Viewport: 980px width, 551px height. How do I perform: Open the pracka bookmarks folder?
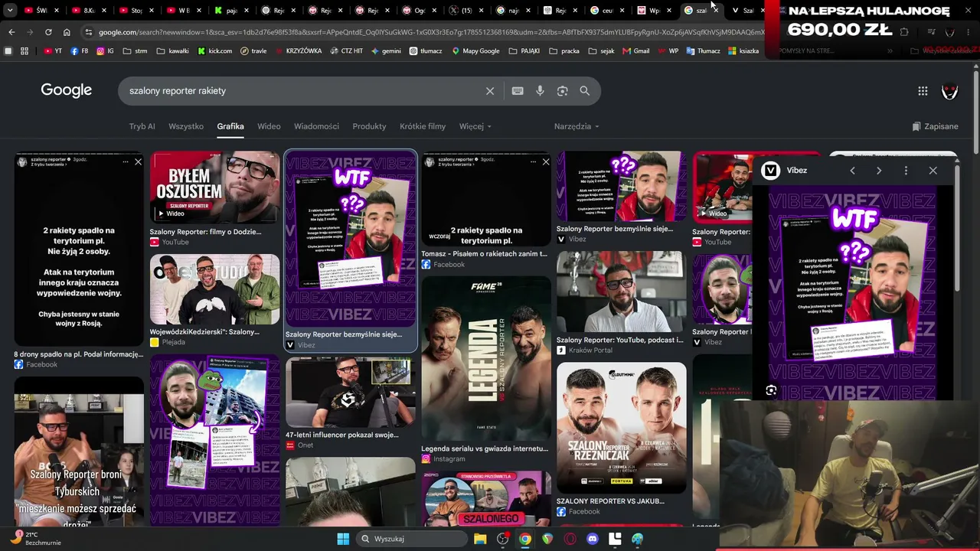[565, 51]
